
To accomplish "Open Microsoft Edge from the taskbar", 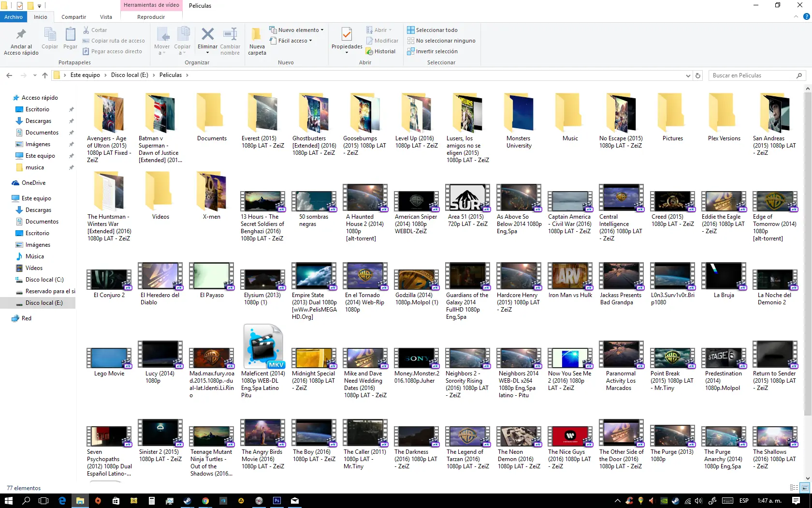I will 62,501.
